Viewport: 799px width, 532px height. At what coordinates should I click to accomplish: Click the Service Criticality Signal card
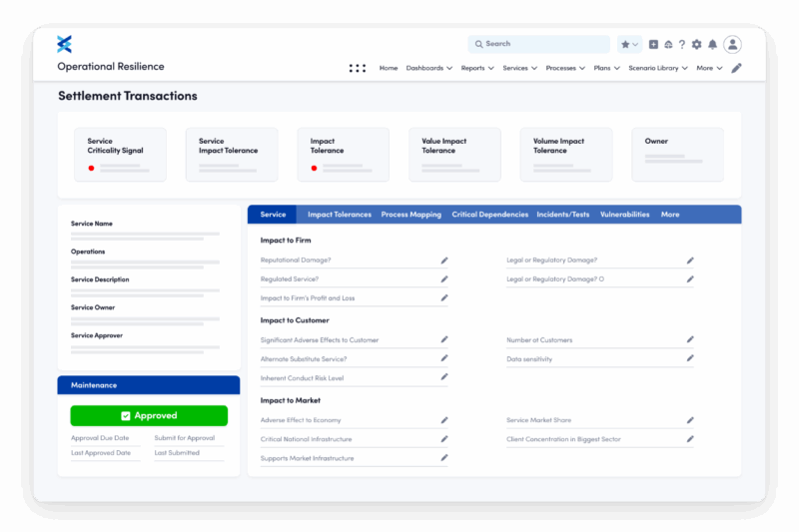[x=119, y=155]
